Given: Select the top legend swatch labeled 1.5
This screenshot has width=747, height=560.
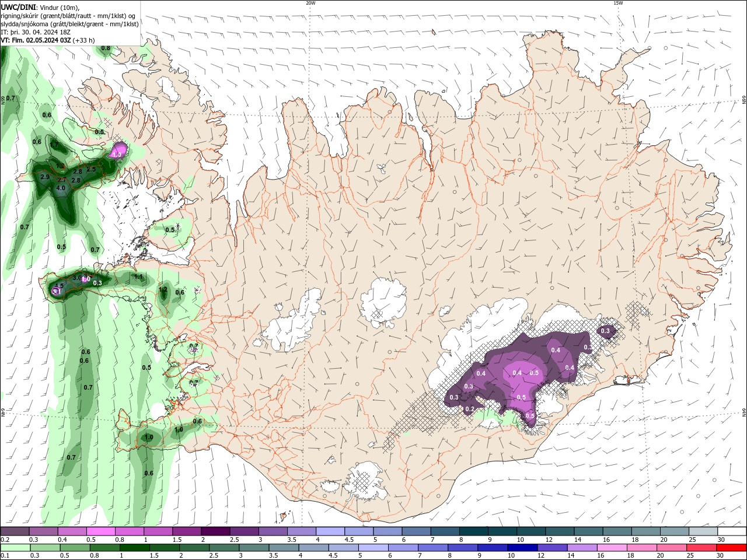Looking at the screenshot, I should point(187,531).
